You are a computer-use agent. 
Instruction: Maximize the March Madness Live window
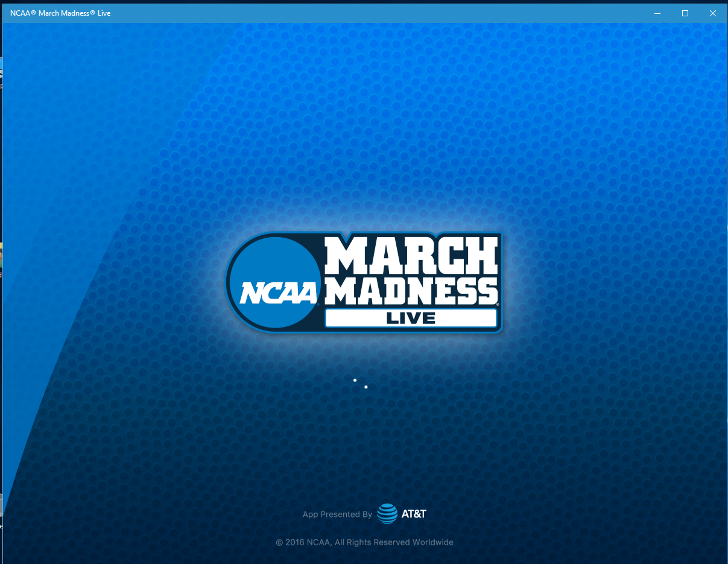[x=685, y=13]
